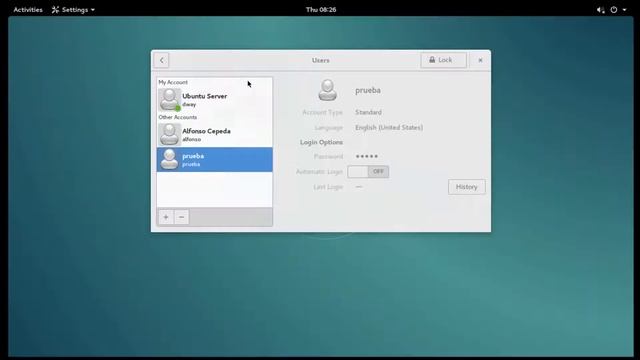The height and width of the screenshot is (360, 640).
Task: Edit the prueba full name field
Action: [368, 90]
